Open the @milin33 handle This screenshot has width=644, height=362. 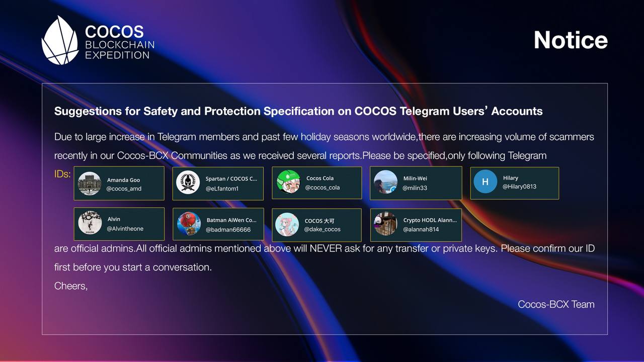tap(415, 188)
